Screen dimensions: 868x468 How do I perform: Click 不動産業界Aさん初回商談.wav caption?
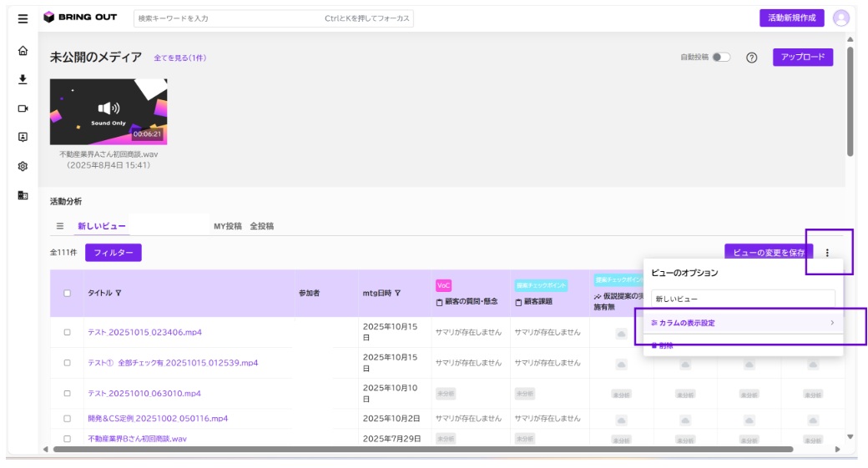pos(108,154)
